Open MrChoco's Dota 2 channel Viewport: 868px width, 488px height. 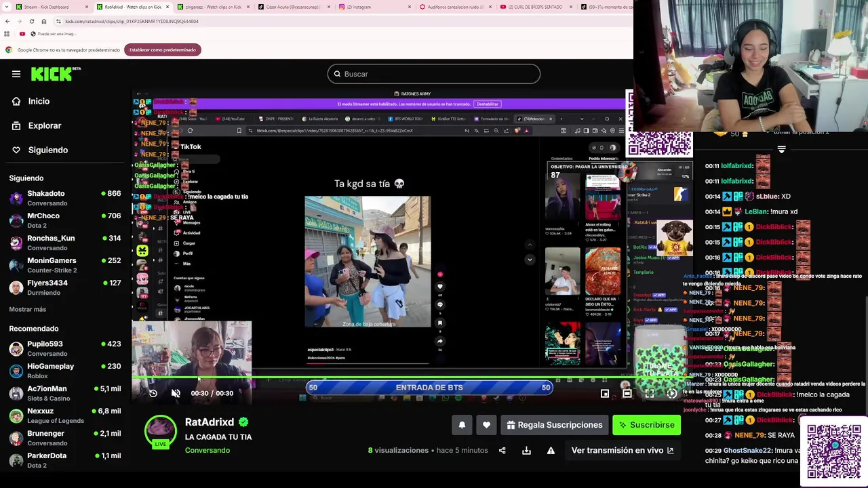pyautogui.click(x=65, y=220)
